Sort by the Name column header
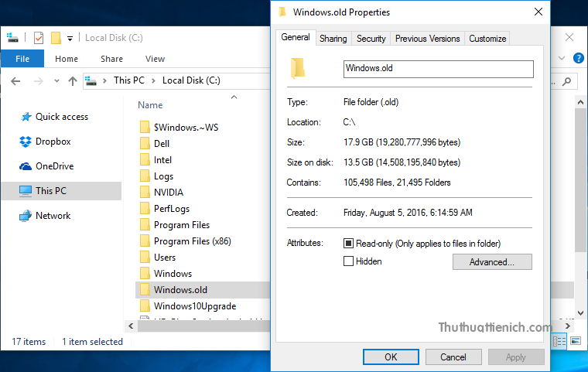This screenshot has width=588, height=372. coord(150,105)
